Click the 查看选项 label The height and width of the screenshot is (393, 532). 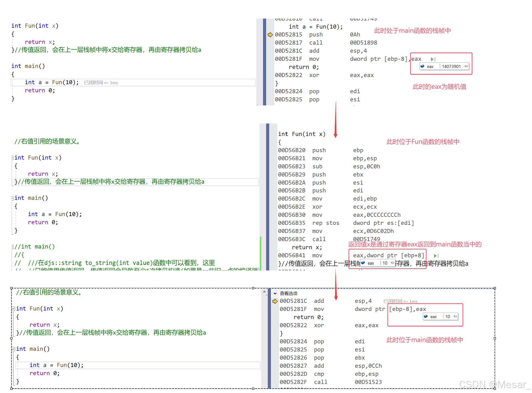pyautogui.click(x=289, y=293)
